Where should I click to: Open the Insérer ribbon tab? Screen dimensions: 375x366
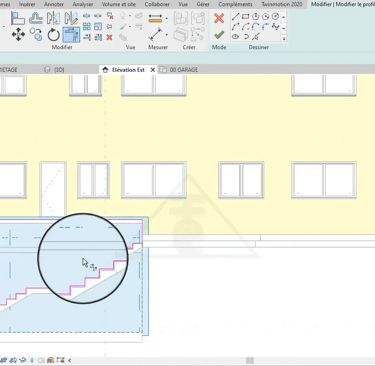tap(27, 4)
